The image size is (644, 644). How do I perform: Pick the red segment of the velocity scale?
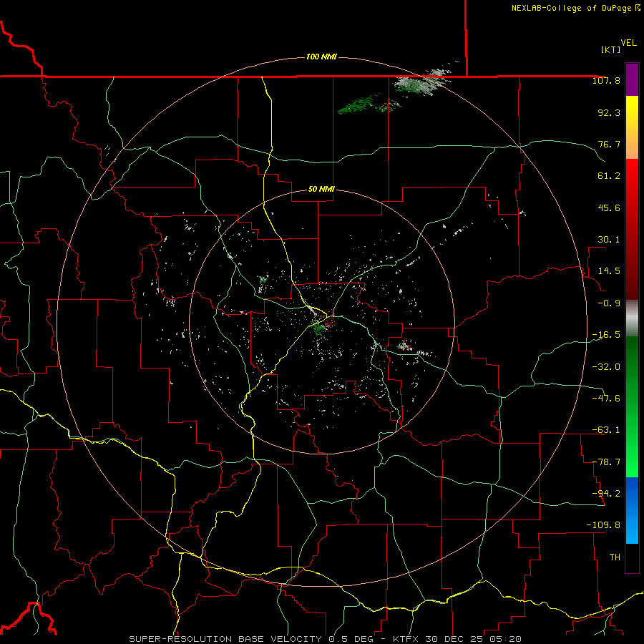click(x=632, y=229)
